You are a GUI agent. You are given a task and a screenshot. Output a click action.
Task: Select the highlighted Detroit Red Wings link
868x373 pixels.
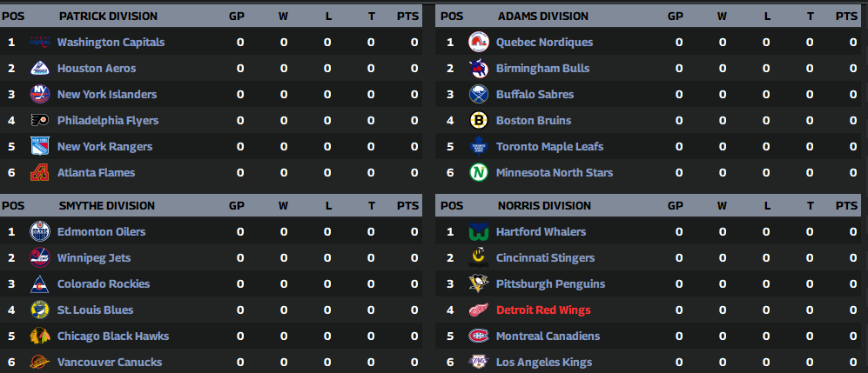pos(543,310)
